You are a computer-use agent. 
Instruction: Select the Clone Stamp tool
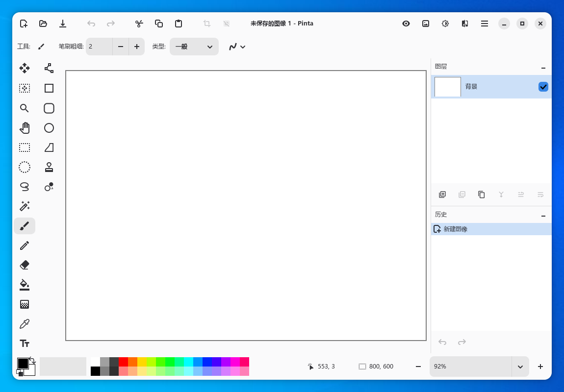[x=49, y=167]
